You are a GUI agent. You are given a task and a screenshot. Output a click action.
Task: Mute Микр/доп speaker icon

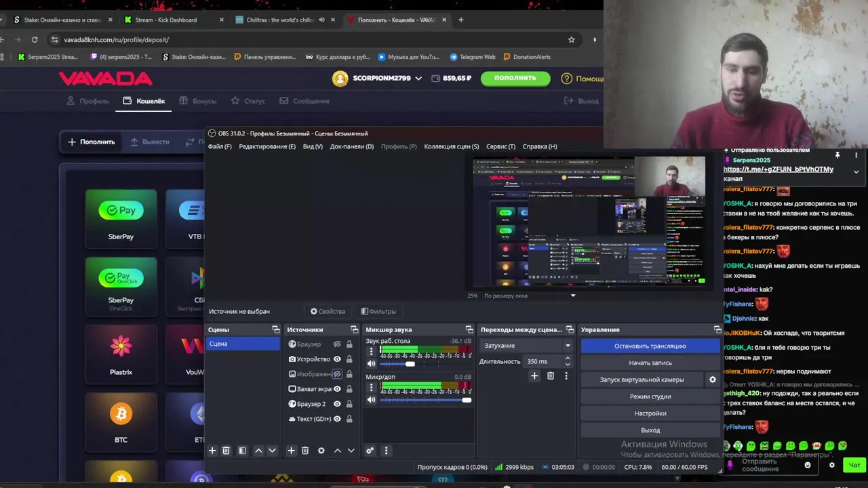click(x=371, y=400)
